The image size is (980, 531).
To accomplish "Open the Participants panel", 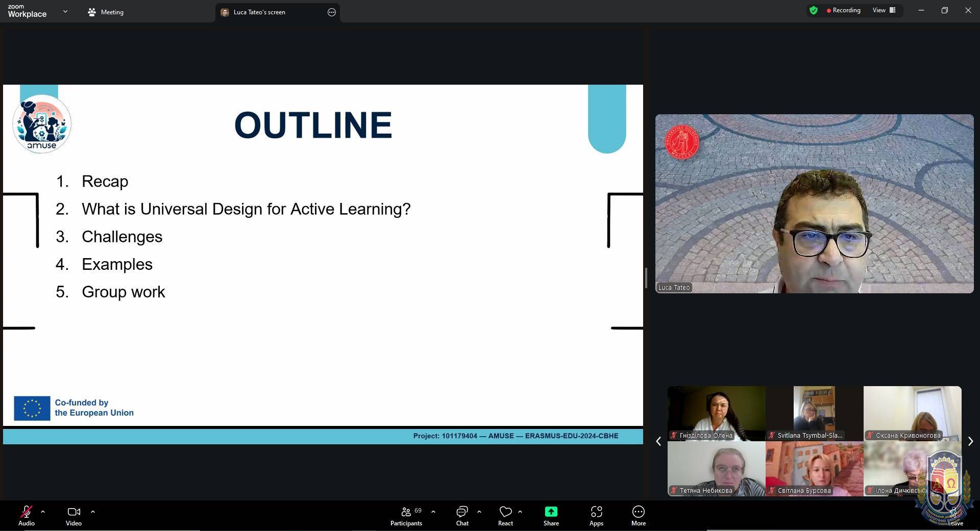I will (x=406, y=515).
